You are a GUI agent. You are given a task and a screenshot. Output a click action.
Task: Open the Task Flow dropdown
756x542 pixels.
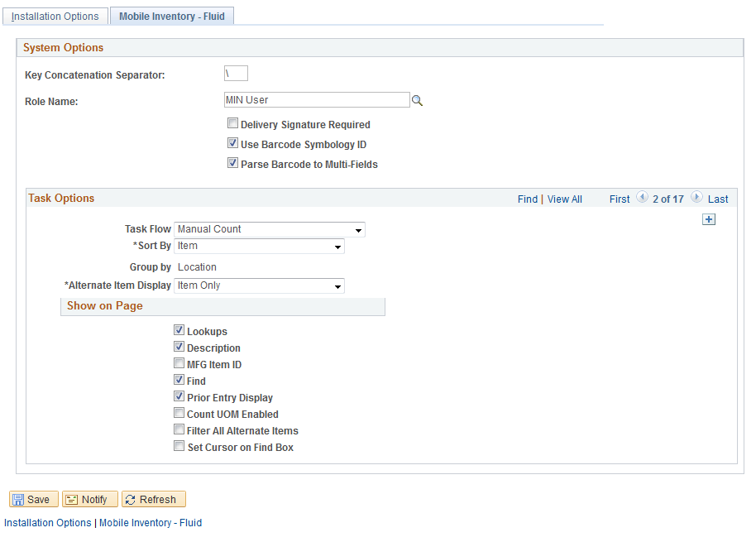(358, 229)
